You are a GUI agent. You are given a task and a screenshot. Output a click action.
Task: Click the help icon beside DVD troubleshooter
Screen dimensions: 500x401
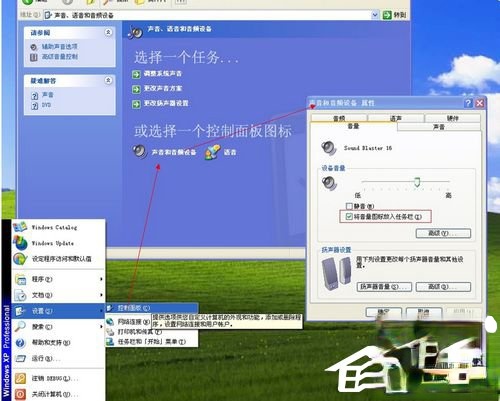pyautogui.click(x=34, y=106)
